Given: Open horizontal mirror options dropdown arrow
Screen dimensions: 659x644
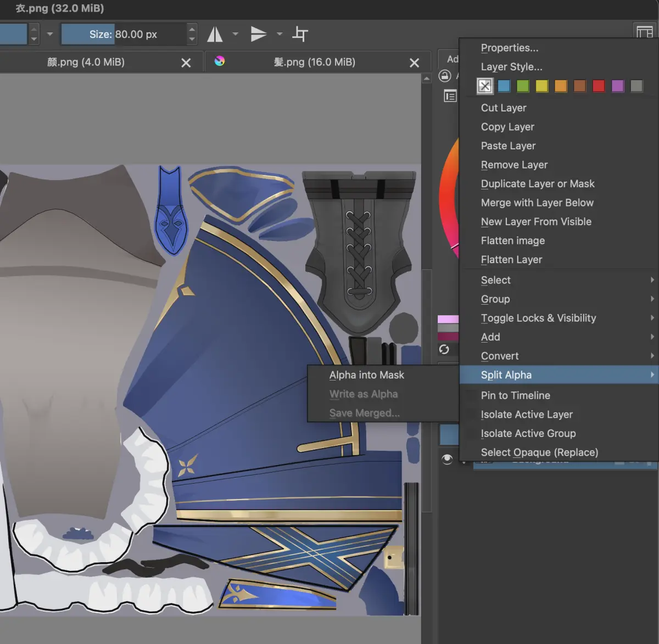Looking at the screenshot, I should pos(236,34).
